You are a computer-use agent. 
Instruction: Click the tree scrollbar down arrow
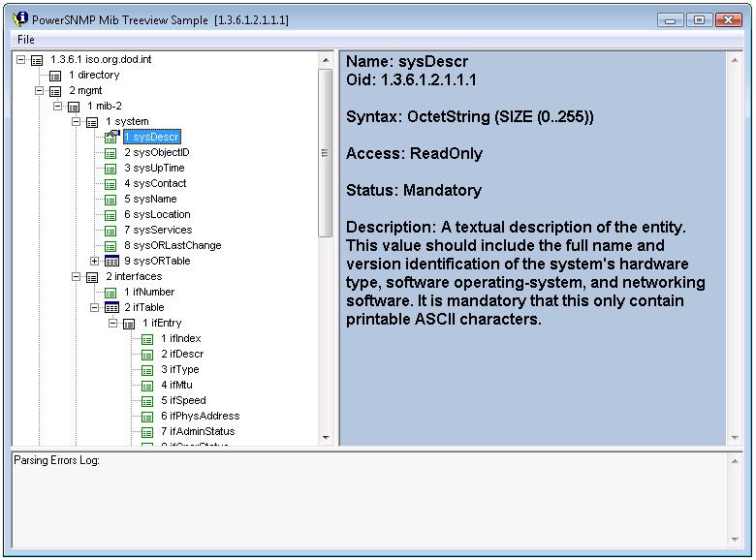326,438
